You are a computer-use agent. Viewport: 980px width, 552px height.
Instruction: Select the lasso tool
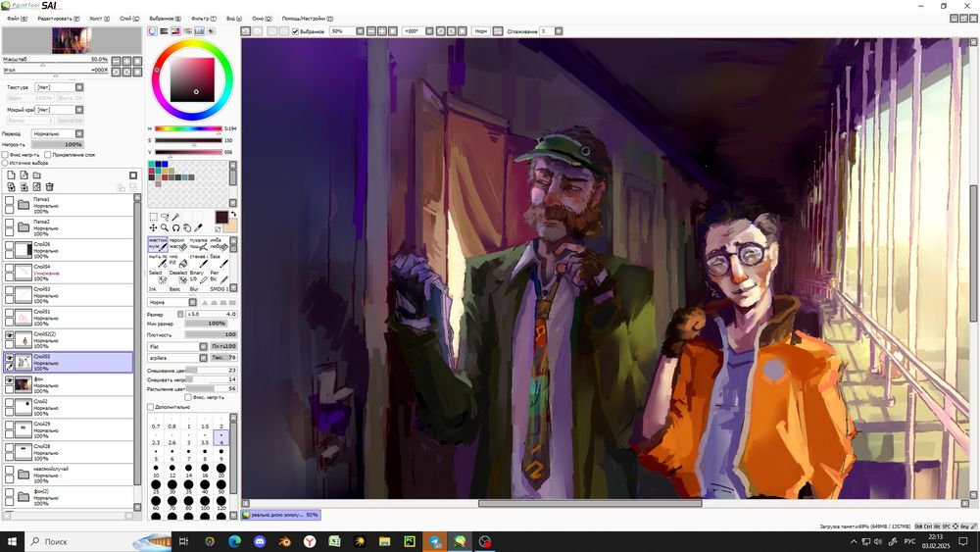click(x=165, y=217)
